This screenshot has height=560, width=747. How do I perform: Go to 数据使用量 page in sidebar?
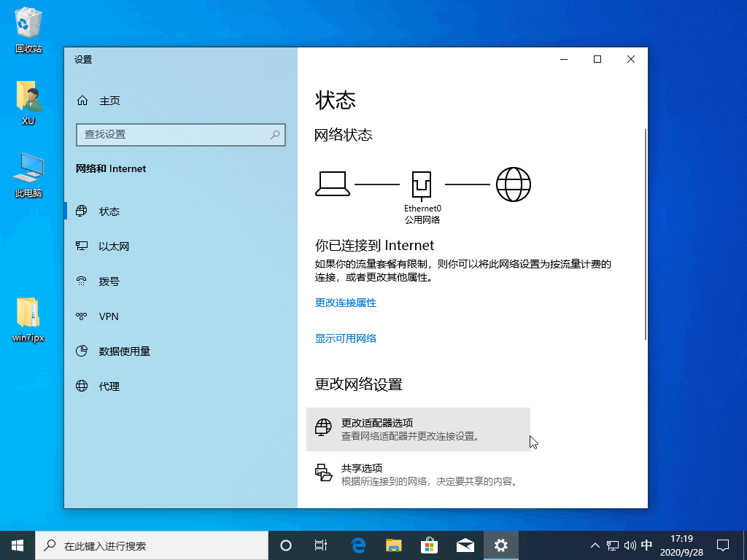pos(181,351)
